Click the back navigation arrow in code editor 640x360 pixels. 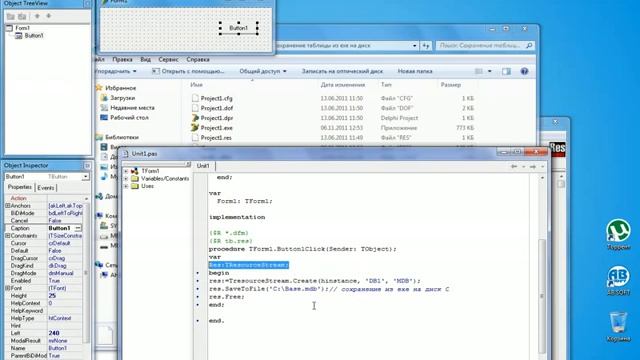point(514,167)
